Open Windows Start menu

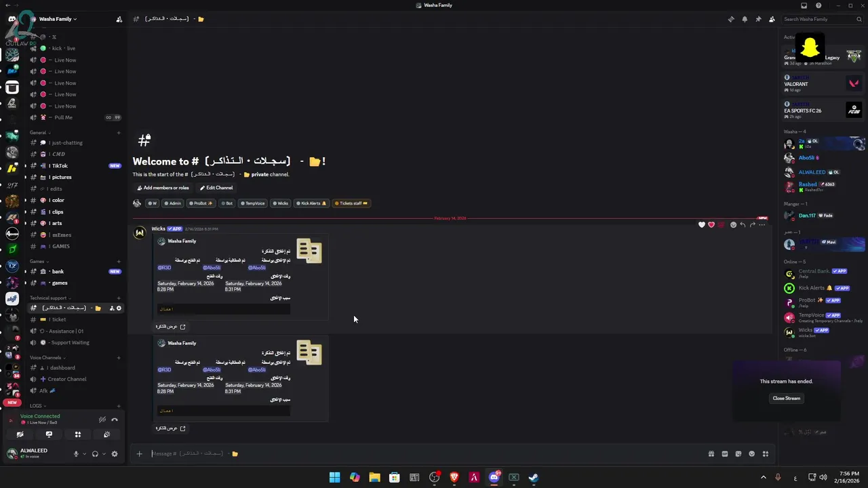click(334, 477)
